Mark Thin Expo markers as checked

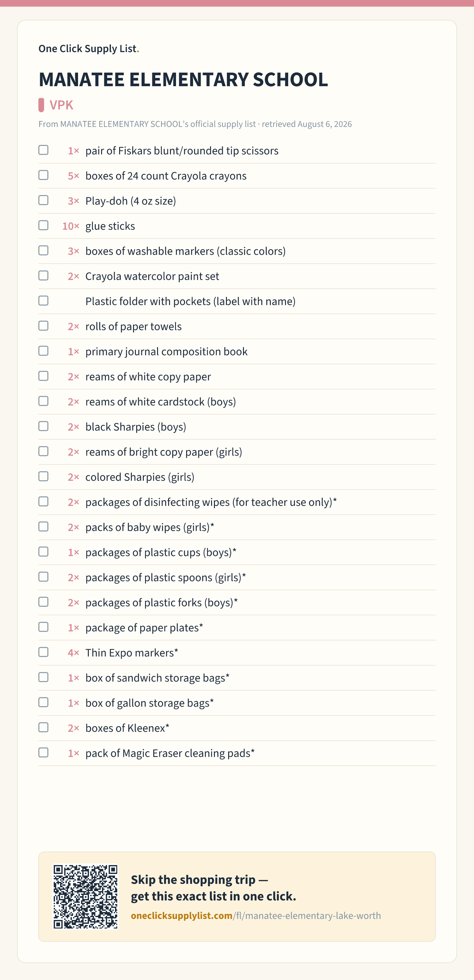pyautogui.click(x=43, y=653)
